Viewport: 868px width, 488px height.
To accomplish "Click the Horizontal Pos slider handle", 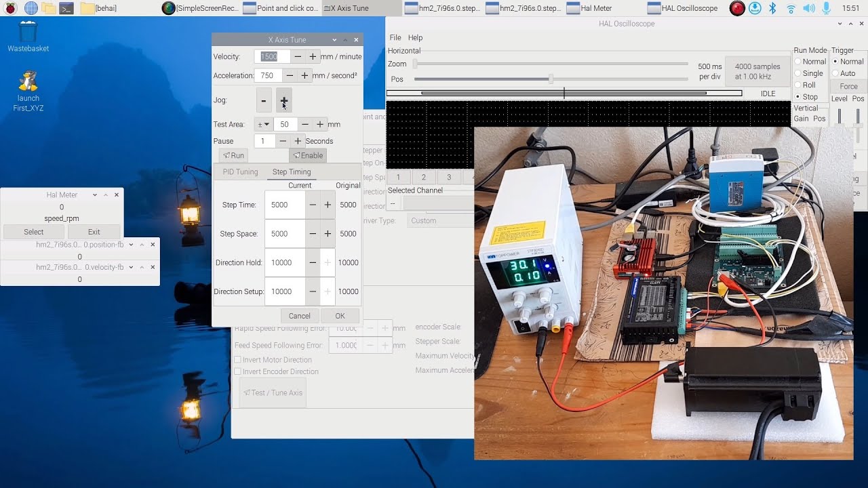I will coord(551,79).
